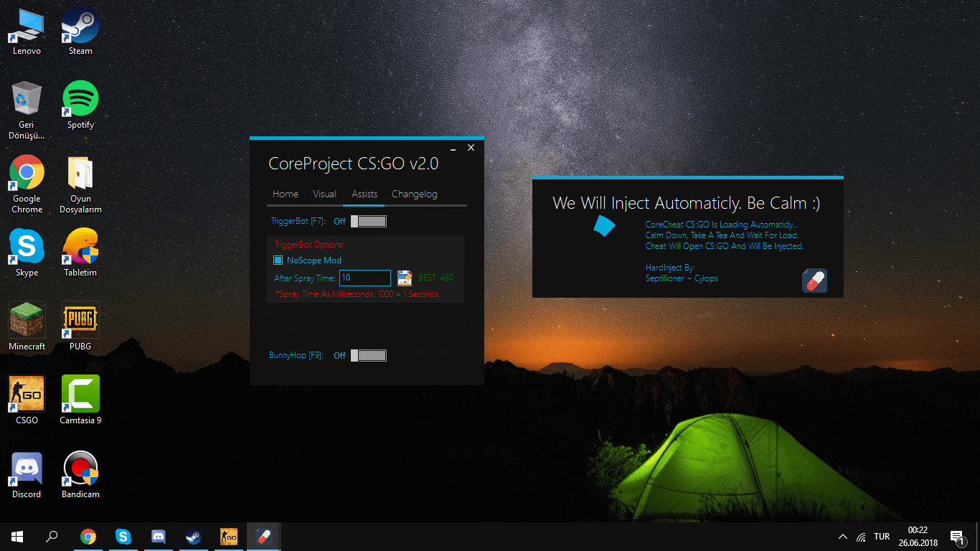Image resolution: width=980 pixels, height=551 pixels.
Task: Click the TUR keyboard language indicator
Action: click(882, 537)
